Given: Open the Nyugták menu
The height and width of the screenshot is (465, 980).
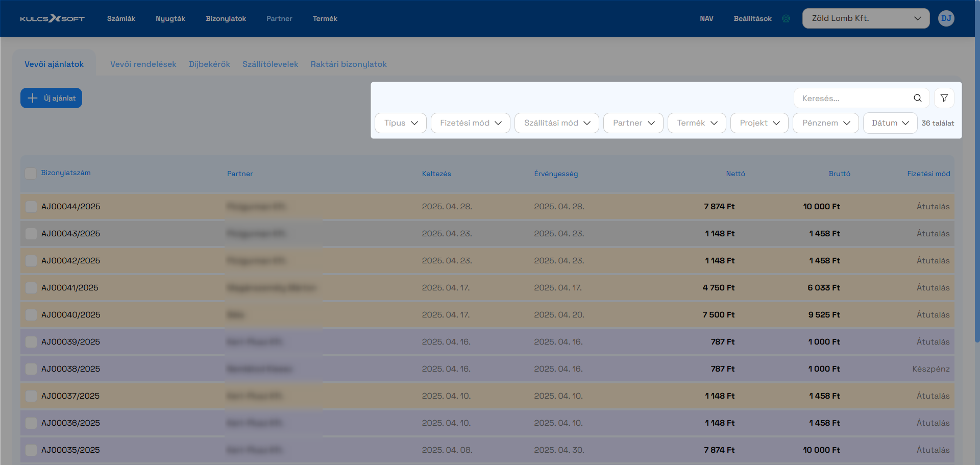Looking at the screenshot, I should coord(170,18).
